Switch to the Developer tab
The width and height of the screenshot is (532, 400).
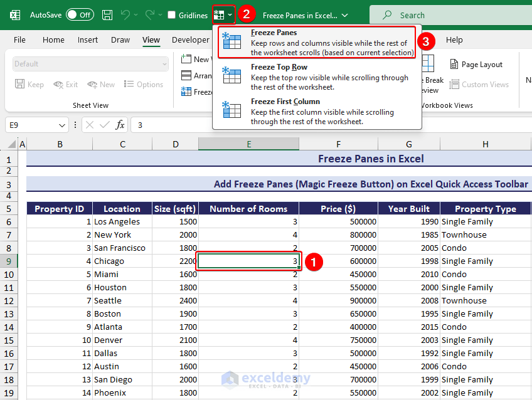(190, 39)
